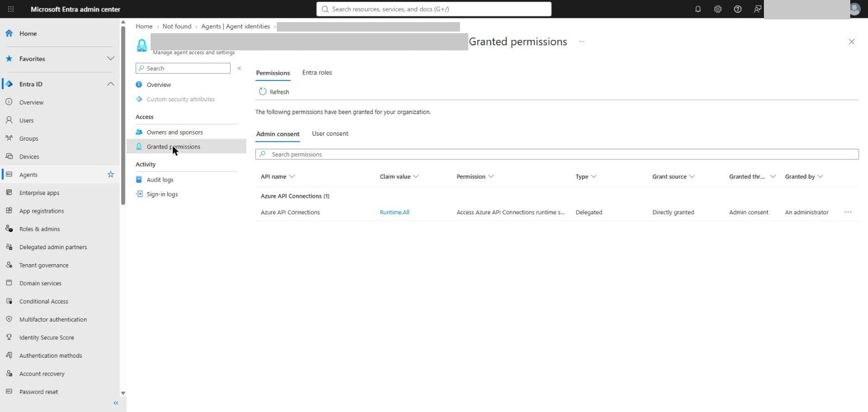The height and width of the screenshot is (412, 868).
Task: Click the left navigation scrollbar
Action: [x=123, y=114]
